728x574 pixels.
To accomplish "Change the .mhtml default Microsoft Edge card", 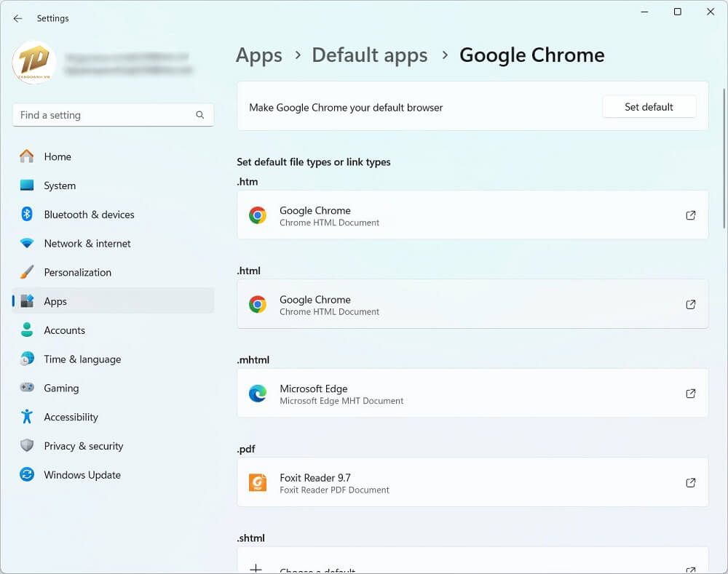I will pyautogui.click(x=472, y=394).
